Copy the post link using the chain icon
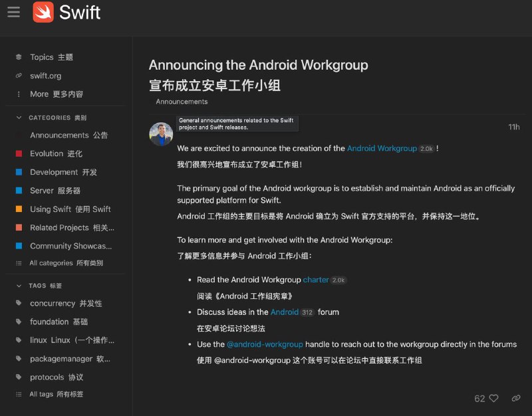The image size is (532, 416). click(516, 398)
